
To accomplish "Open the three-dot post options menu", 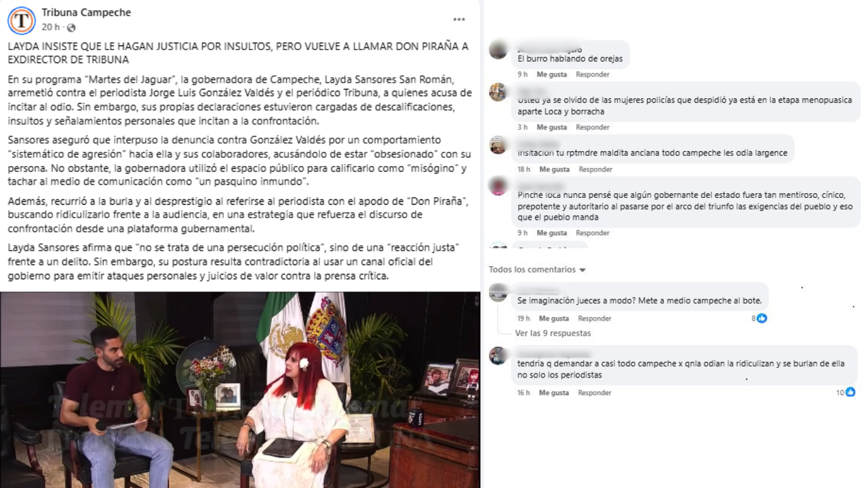I will coord(459,20).
